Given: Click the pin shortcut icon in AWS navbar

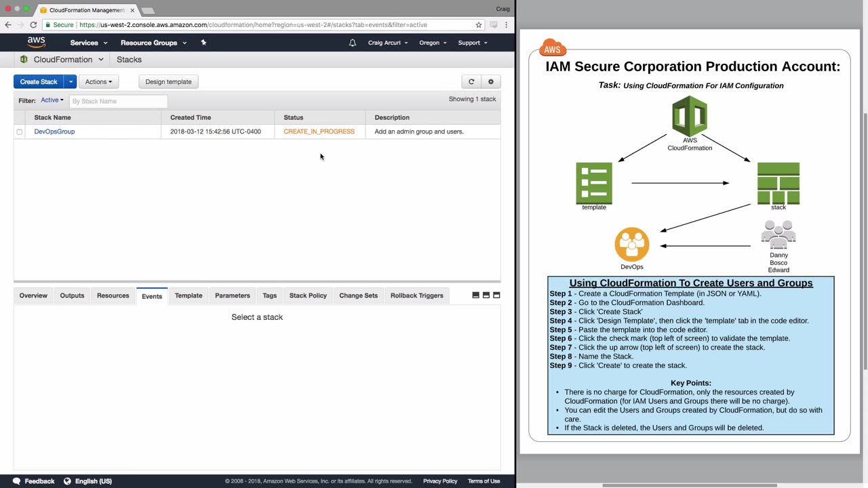Looking at the screenshot, I should tap(203, 42).
